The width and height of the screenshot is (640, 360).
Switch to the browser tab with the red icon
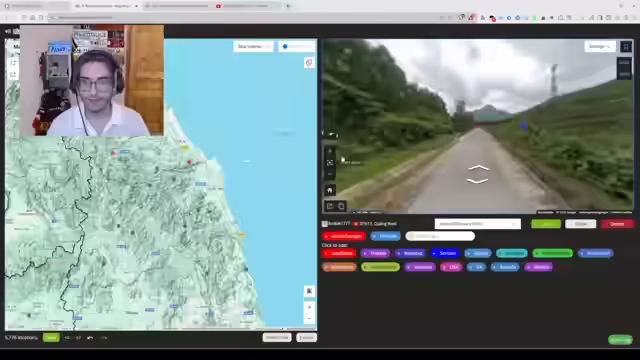pos(248,6)
